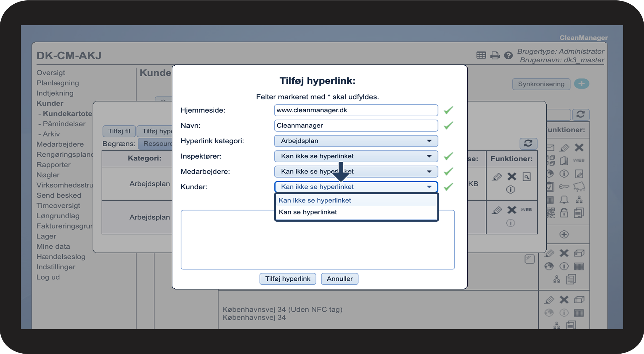Click WEB icon beside the book icon
Viewport: 644px width, 354px height.
tap(579, 160)
